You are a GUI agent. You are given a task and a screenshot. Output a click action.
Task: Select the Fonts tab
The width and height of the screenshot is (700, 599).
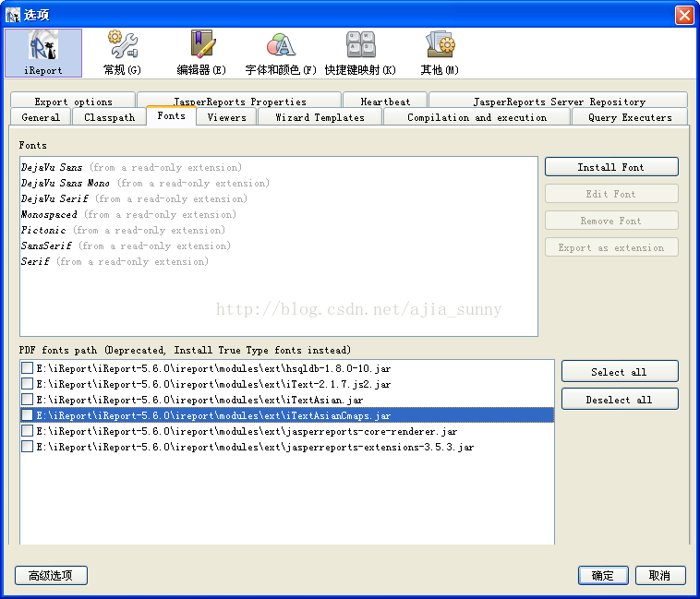tap(172, 116)
